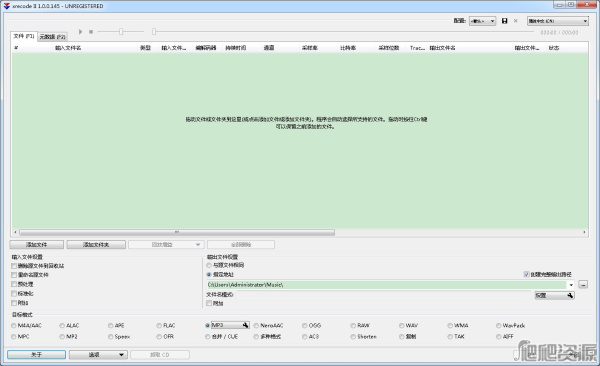Switch to the 文件 (F1) tab
This screenshot has width=600, height=366.
pyautogui.click(x=24, y=36)
